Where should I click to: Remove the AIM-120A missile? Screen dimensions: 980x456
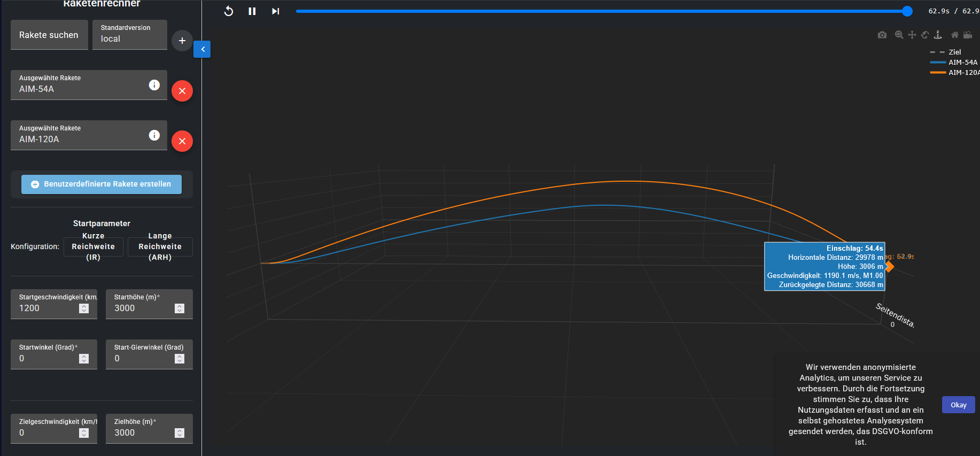point(182,141)
